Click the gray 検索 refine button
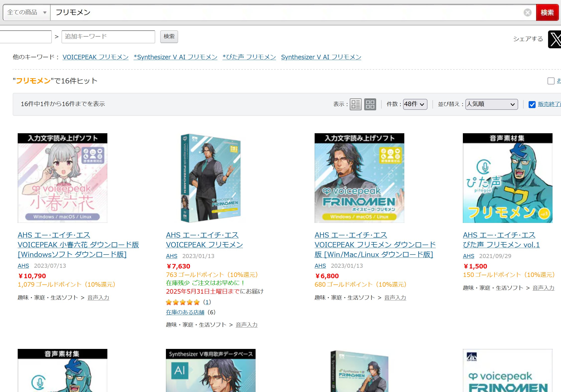The image size is (561, 392). click(169, 37)
